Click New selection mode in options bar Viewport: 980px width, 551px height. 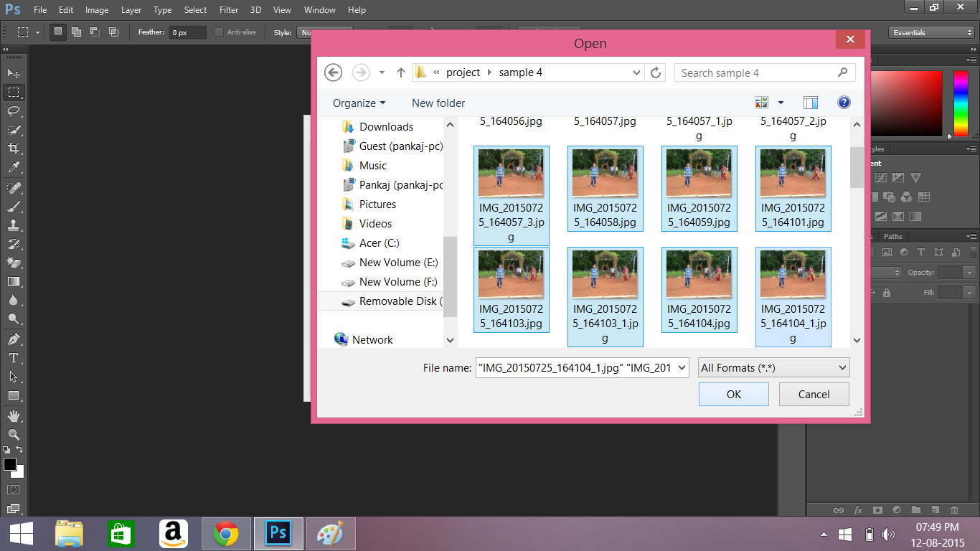(x=58, y=32)
